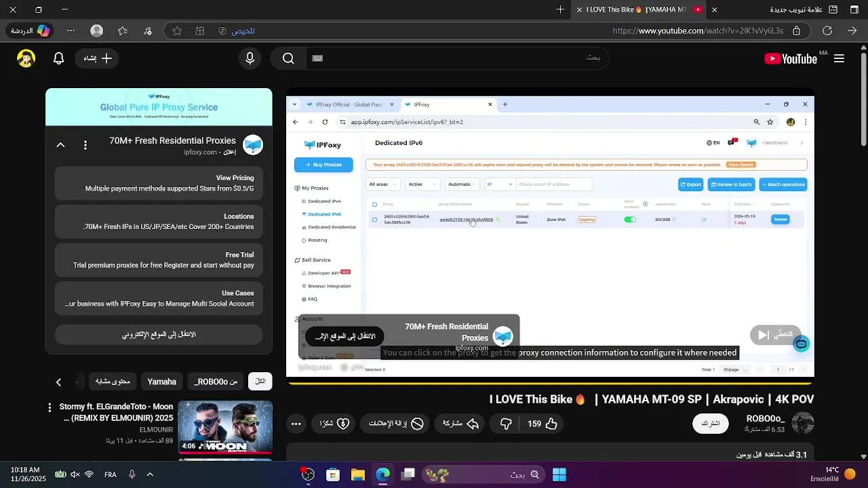Open the Copilot الدردشة chat button

(x=31, y=30)
